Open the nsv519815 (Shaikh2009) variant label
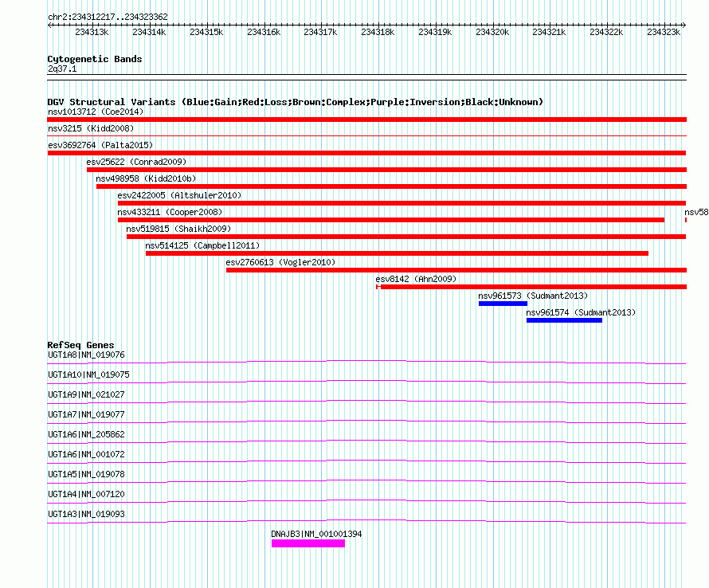The height and width of the screenshot is (588, 709). click(178, 229)
